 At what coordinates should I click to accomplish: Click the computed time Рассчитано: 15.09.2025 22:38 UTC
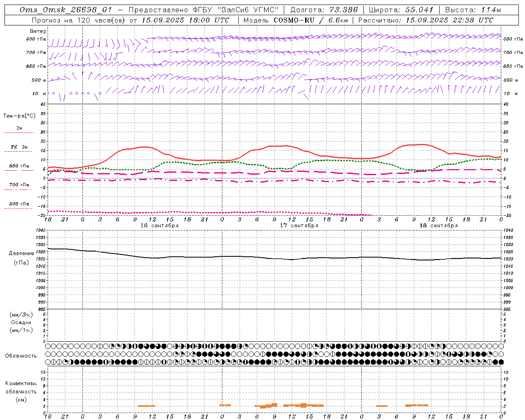[426, 20]
